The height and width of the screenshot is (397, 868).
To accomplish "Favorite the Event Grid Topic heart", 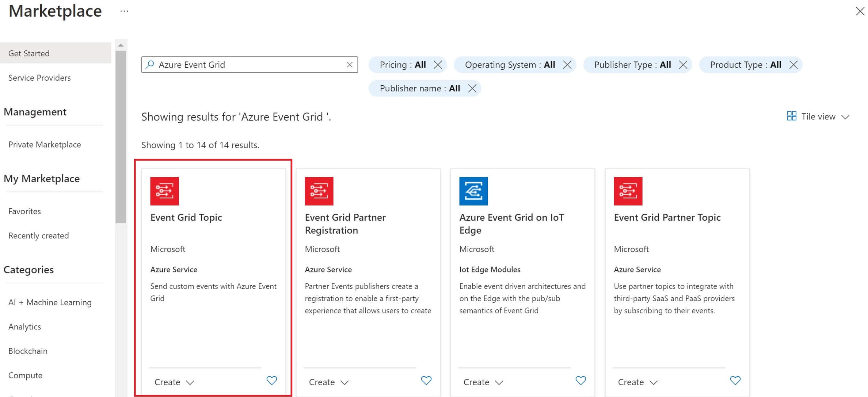I will coord(271,381).
